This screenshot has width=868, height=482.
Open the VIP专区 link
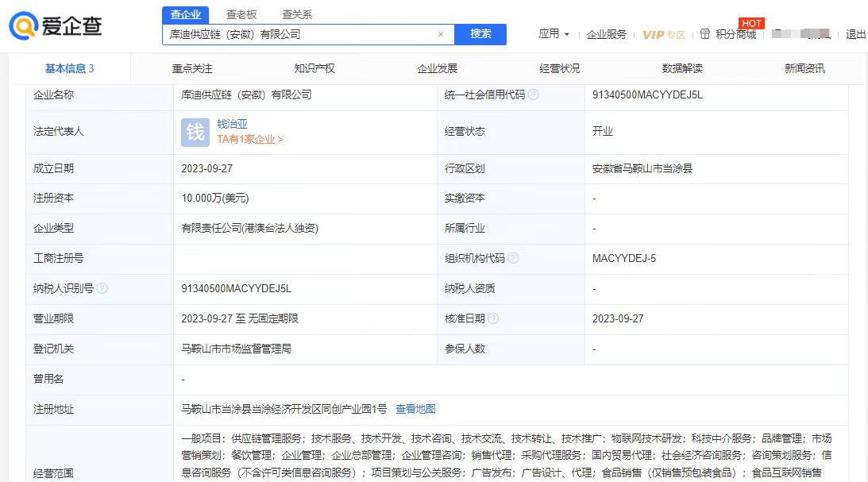[664, 34]
